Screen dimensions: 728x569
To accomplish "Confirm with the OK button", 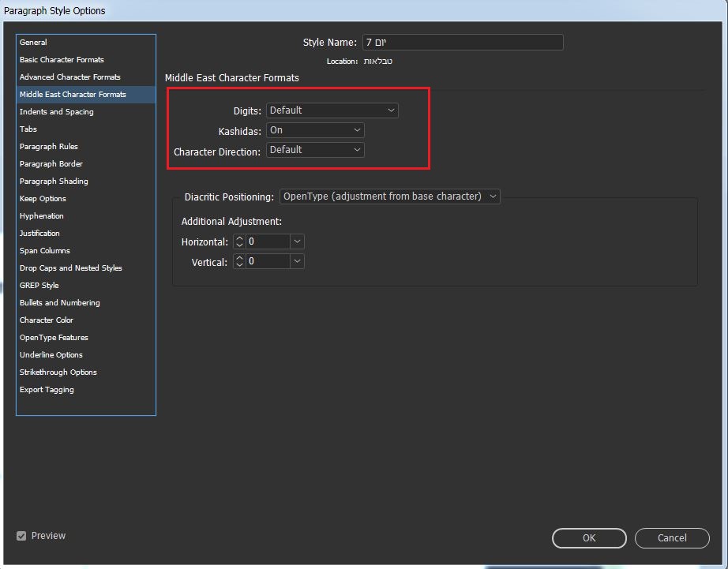I will click(x=589, y=538).
